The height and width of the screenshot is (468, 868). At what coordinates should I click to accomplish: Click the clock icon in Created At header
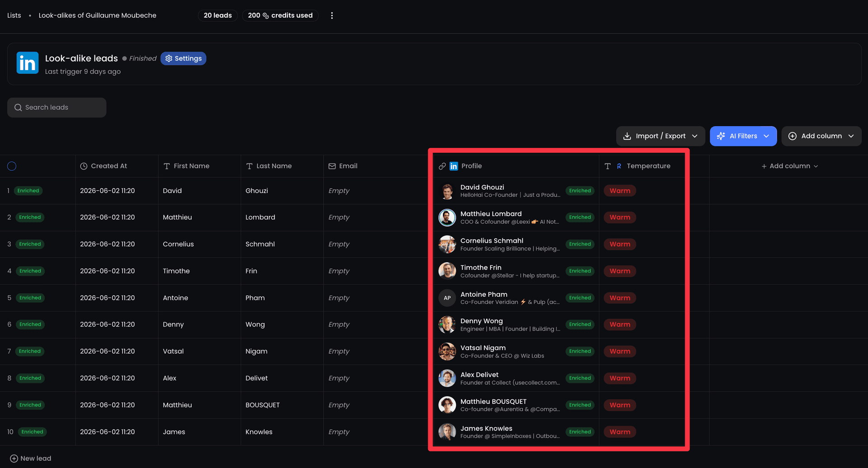(x=84, y=166)
